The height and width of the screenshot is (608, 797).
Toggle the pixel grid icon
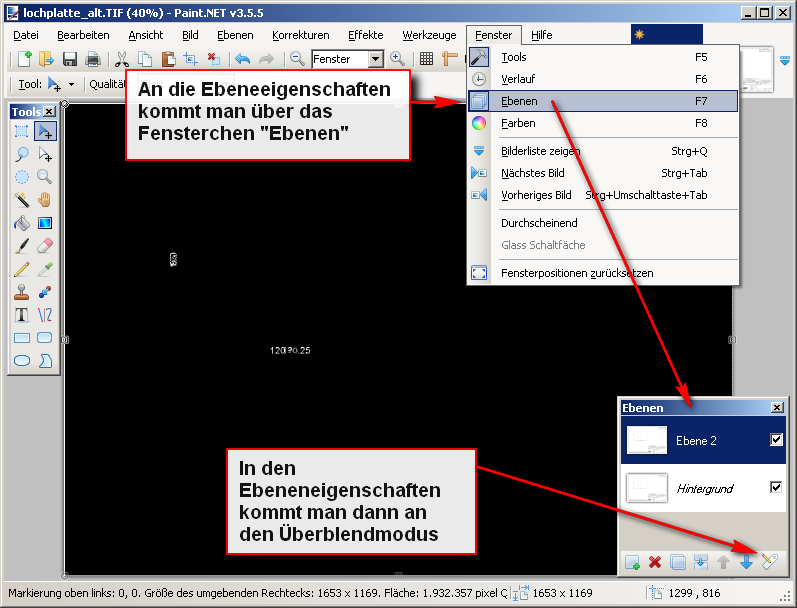[x=426, y=59]
